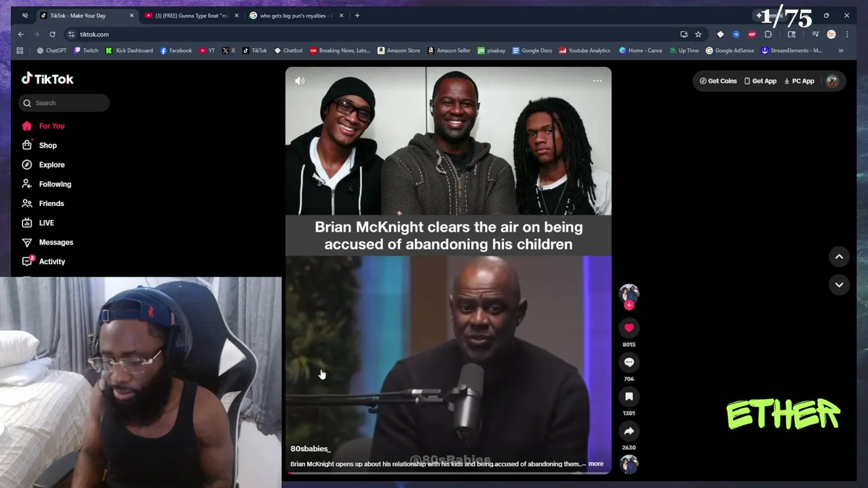Go to the Explore section

(x=43, y=165)
